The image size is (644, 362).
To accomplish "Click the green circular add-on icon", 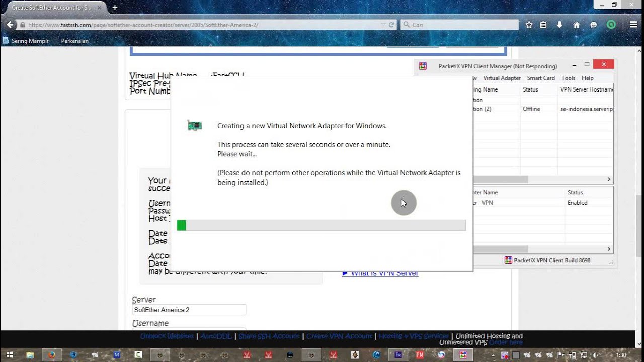I will pyautogui.click(x=611, y=25).
